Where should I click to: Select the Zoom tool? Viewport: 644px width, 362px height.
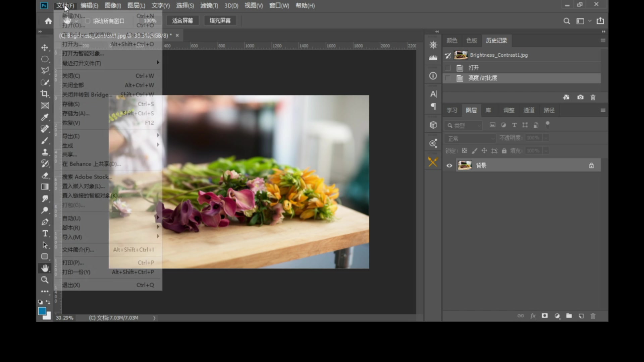(x=45, y=280)
